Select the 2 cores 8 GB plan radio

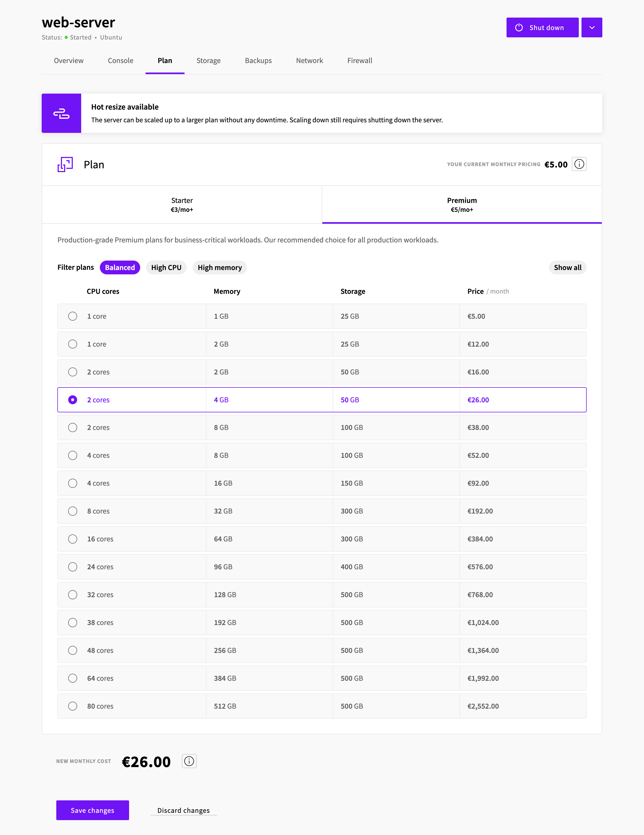[73, 428]
